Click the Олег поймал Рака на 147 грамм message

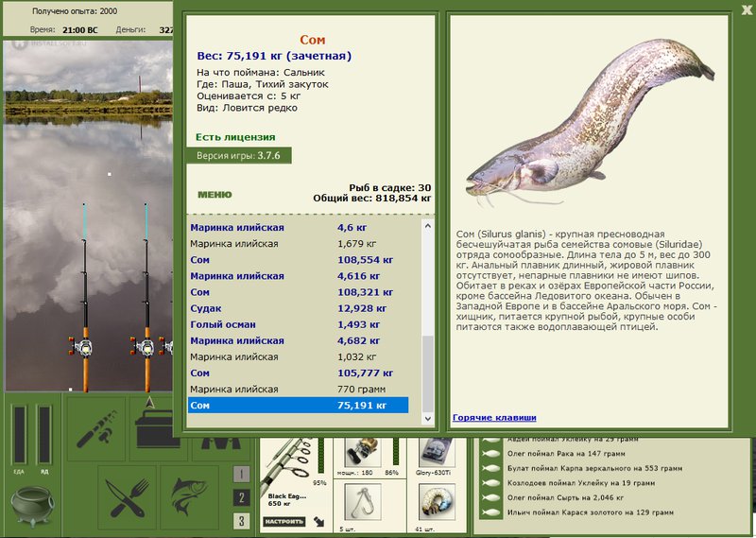[566, 454]
